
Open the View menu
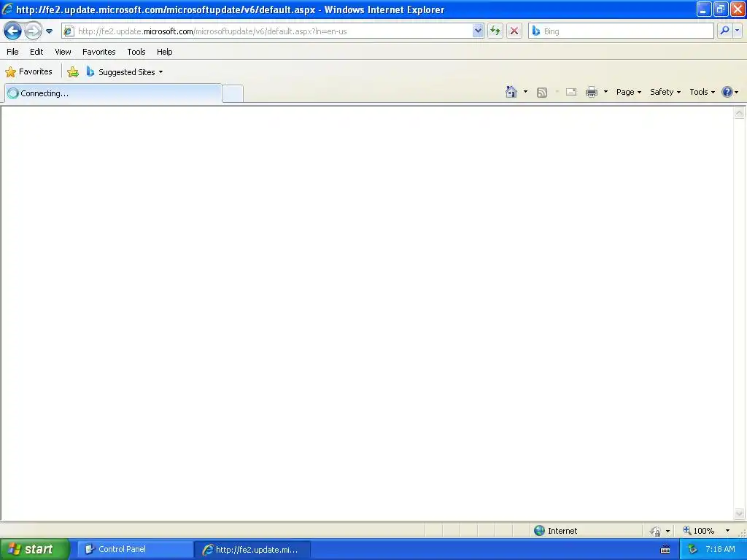coord(63,52)
